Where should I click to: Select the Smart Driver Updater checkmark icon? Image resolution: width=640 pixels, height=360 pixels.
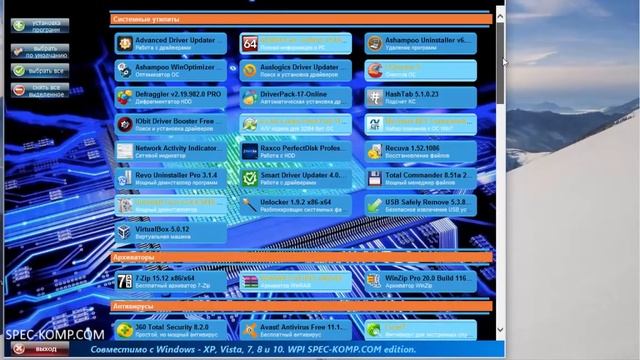pyautogui.click(x=250, y=178)
